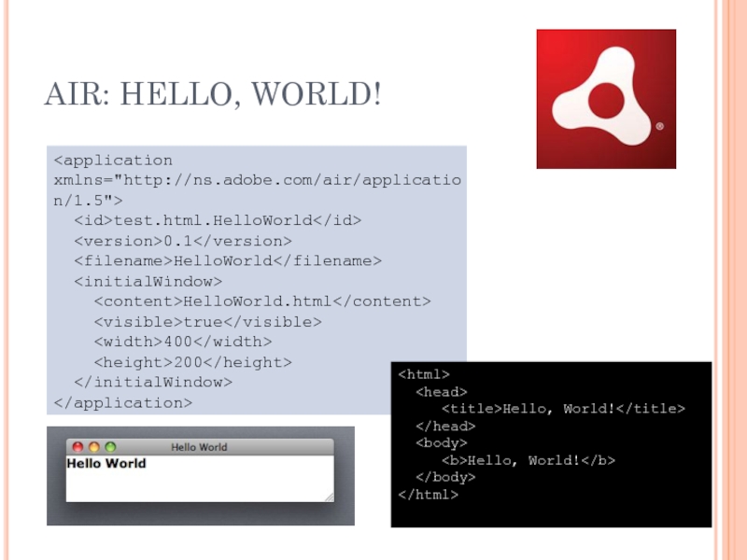Click the '<filename>HelloWorld</filename>' line
Viewport: 747px width, 560px height.
[x=228, y=261]
